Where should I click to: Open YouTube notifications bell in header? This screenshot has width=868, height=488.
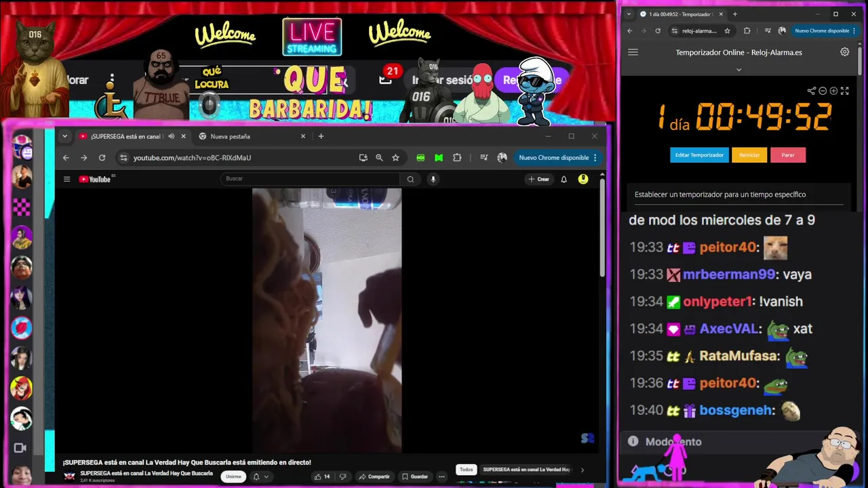click(564, 179)
